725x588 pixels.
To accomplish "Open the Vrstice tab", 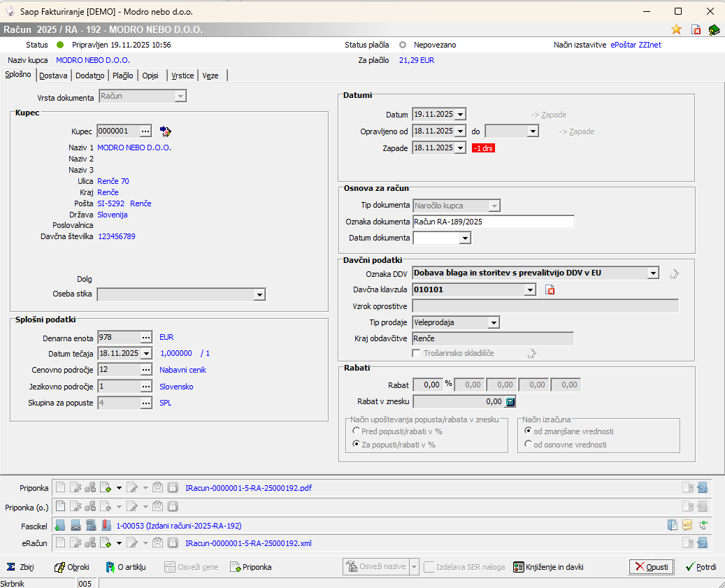I will pyautogui.click(x=182, y=76).
